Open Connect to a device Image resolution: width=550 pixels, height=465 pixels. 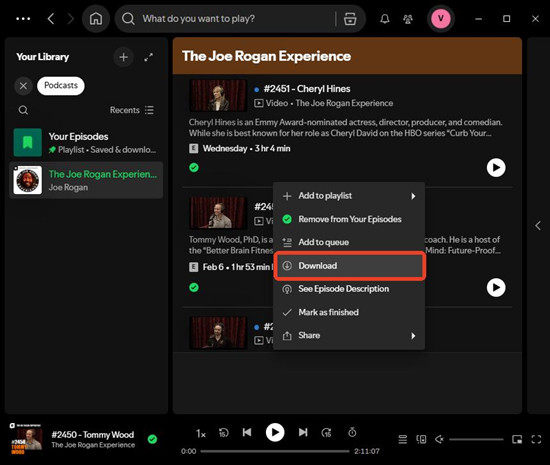tap(421, 439)
